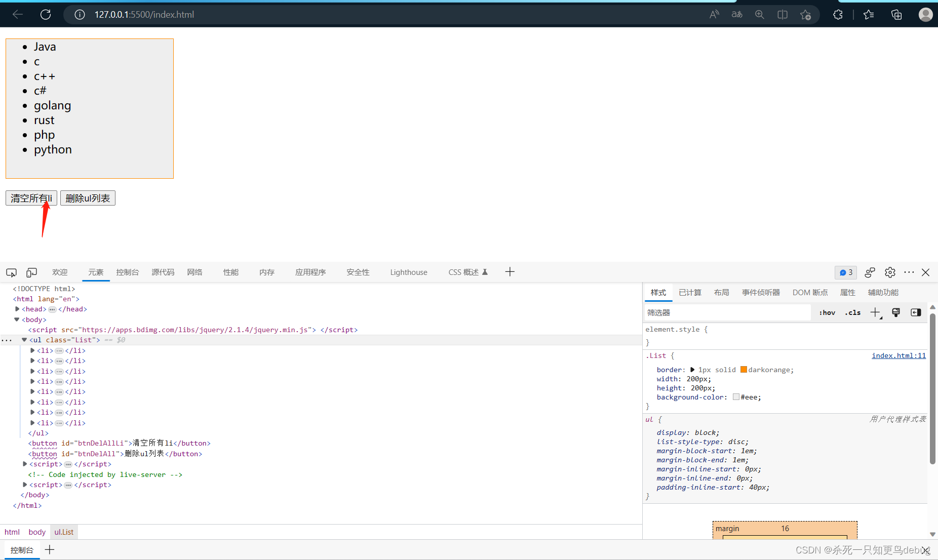Select the DOM 断点 tab
Screen dimensions: 938x560
pyautogui.click(x=810, y=293)
